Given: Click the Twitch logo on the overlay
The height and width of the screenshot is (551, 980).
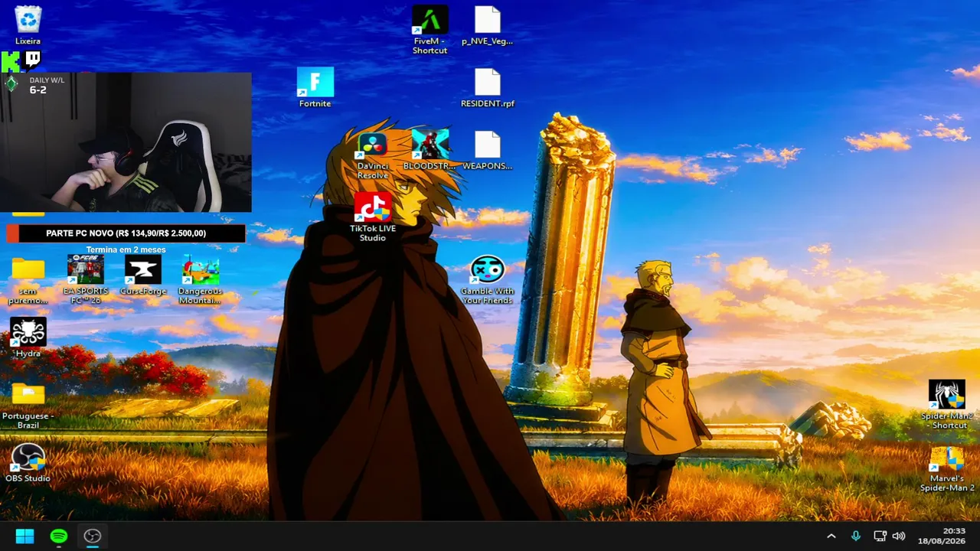Looking at the screenshot, I should (x=33, y=60).
